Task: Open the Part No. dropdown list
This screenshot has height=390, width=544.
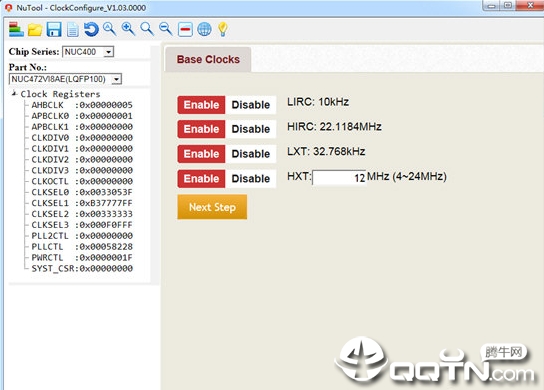Action: click(x=65, y=79)
